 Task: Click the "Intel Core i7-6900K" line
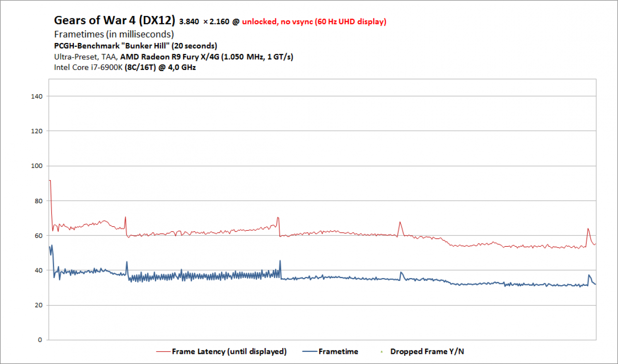125,67
